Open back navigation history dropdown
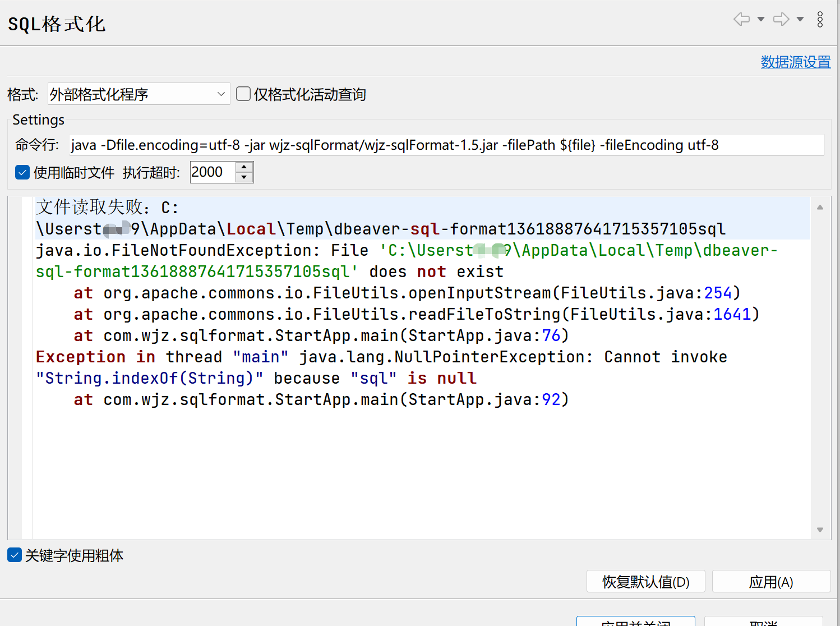 point(760,19)
